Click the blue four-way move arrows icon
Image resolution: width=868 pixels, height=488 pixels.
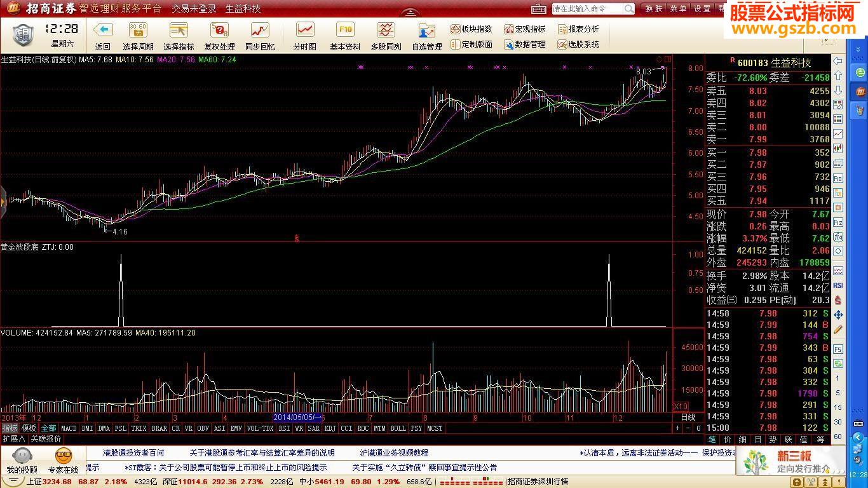tap(838, 315)
